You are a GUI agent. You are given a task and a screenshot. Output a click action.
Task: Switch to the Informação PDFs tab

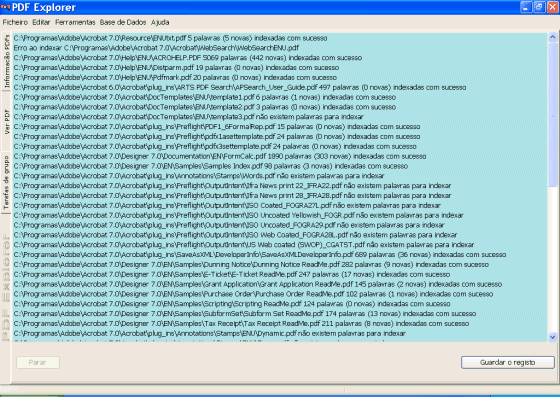6,61
